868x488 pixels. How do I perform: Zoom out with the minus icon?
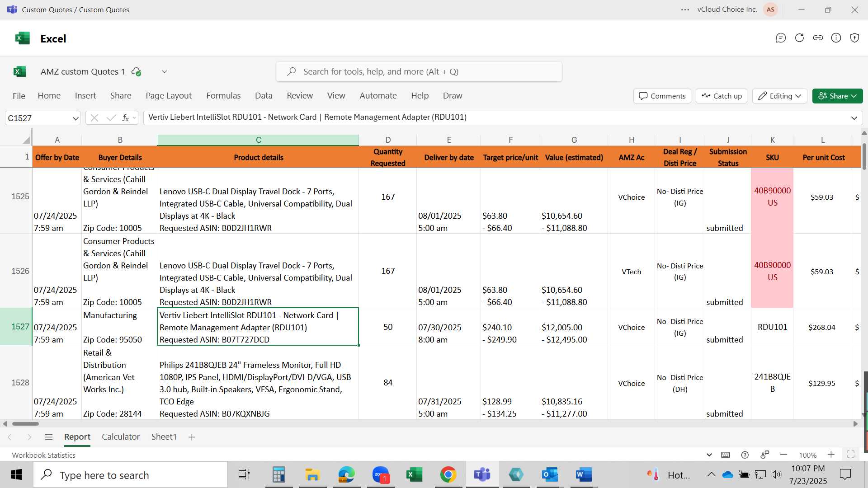tap(784, 455)
